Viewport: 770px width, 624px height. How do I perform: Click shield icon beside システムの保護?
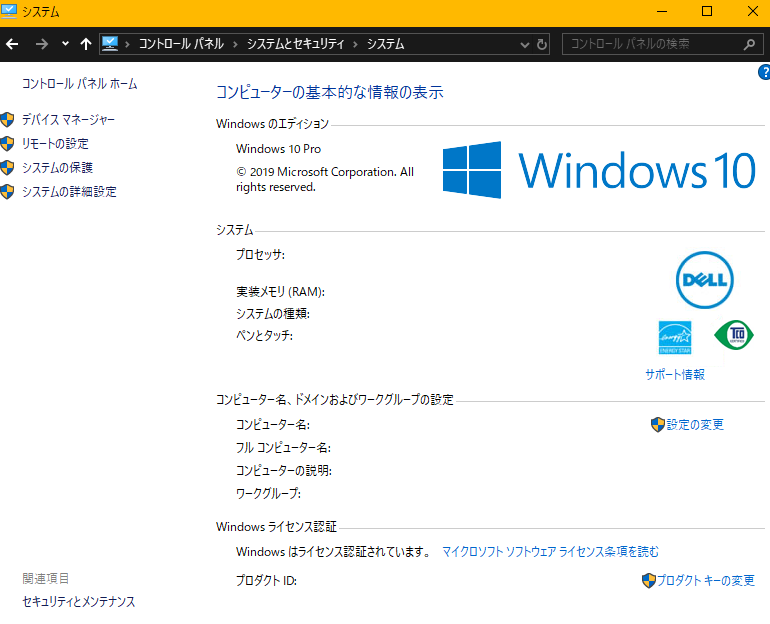7,167
